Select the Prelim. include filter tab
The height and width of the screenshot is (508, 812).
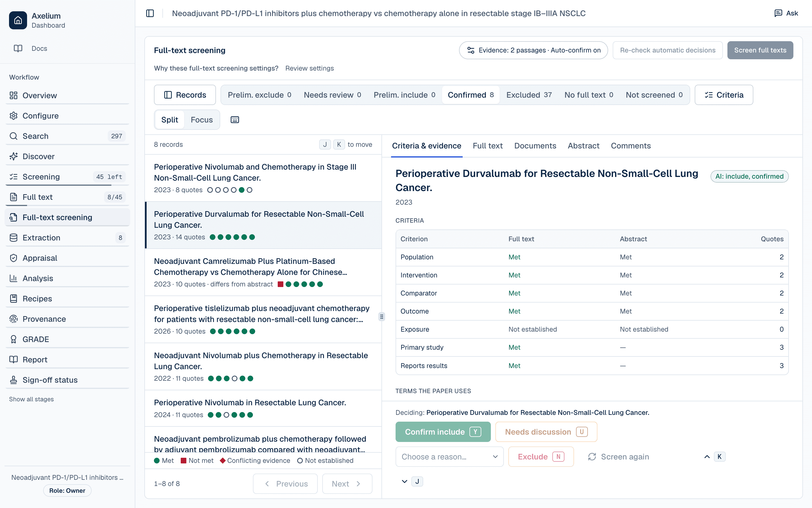click(404, 95)
